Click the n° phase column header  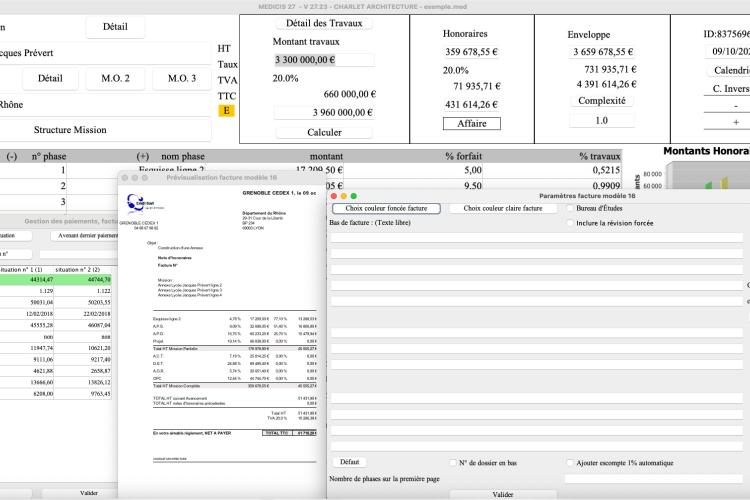[x=49, y=156]
